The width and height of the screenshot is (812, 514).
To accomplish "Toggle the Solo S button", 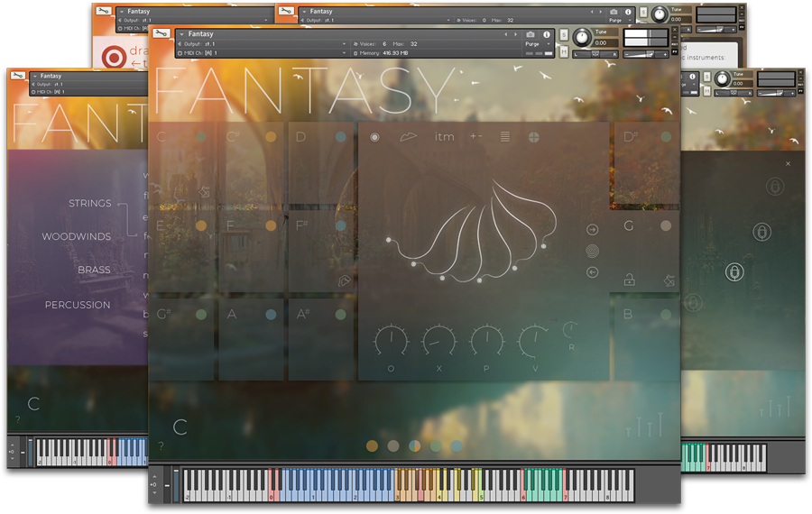I will click(564, 35).
